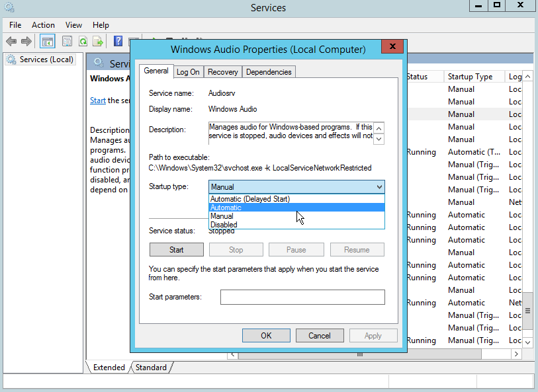Click the Start service button
The image size is (538, 392).
[177, 250]
